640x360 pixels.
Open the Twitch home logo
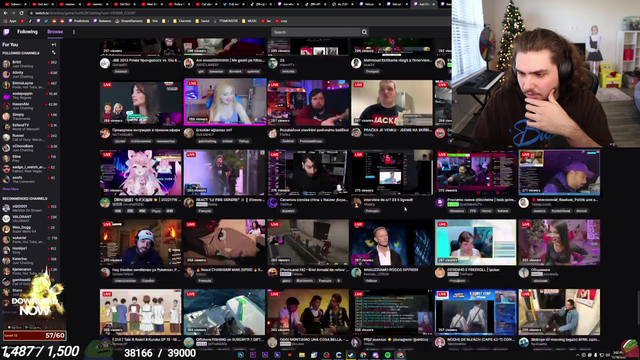pos(6,32)
